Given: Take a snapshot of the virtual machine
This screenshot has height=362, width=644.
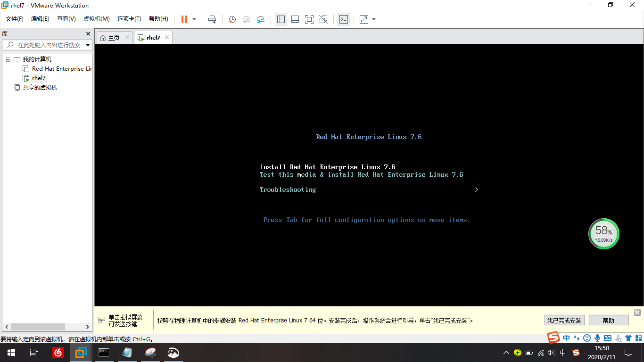Looking at the screenshot, I should point(232,19).
